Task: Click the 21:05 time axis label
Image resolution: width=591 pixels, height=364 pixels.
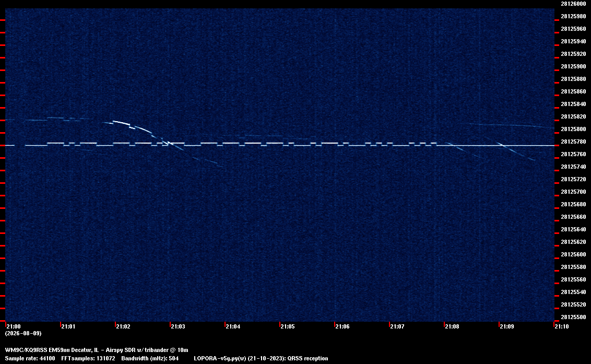Action: 288,326
